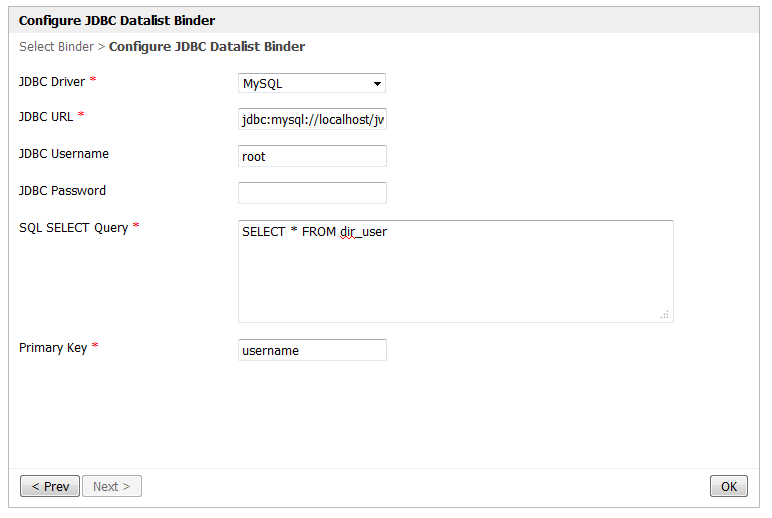Click the empty JDBC Password field
Viewport: 772px width, 518px height.
(312, 192)
